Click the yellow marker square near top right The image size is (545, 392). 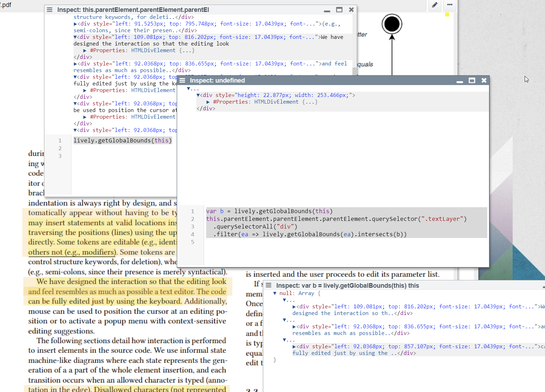tap(447, 15)
